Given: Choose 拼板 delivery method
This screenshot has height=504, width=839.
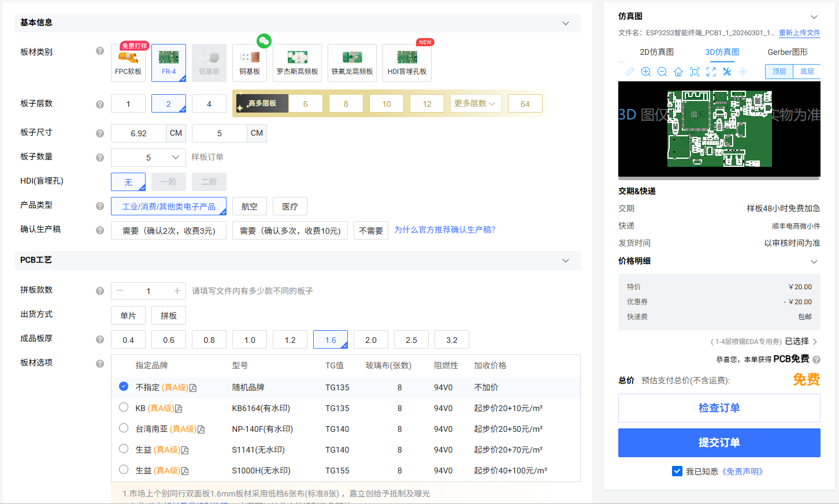Looking at the screenshot, I should pos(169,315).
